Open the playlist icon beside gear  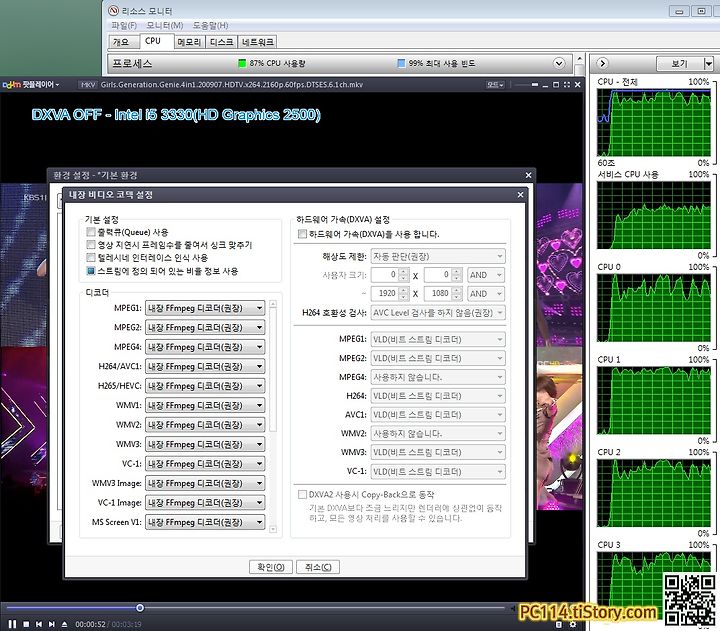tap(559, 624)
